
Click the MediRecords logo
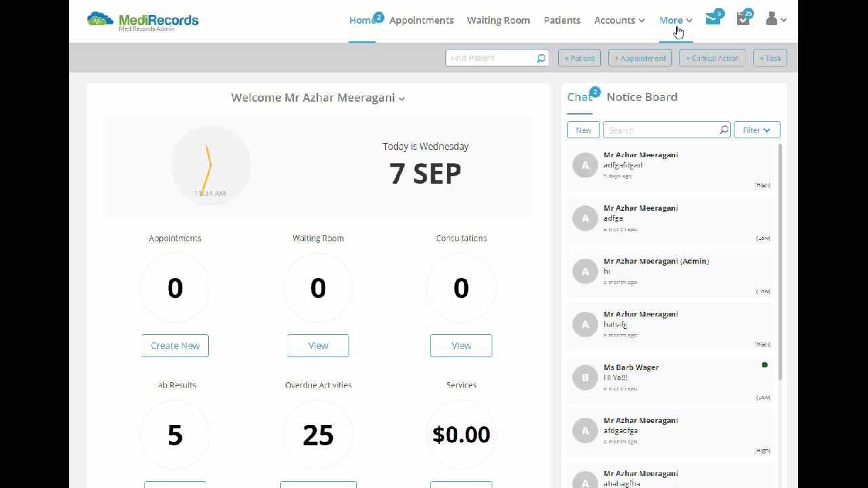[143, 21]
